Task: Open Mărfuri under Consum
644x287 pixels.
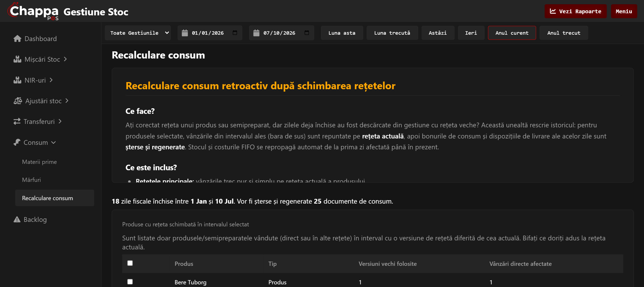Action: click(x=31, y=180)
